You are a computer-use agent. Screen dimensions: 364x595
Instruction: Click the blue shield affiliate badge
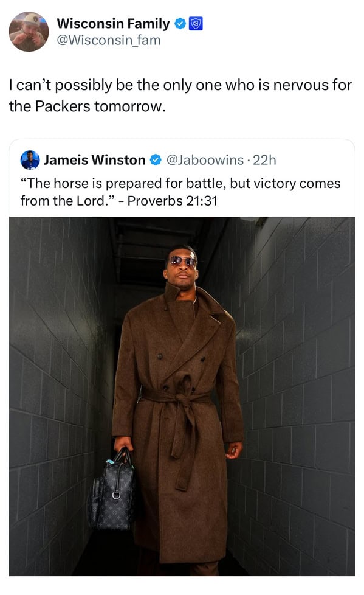click(x=196, y=24)
